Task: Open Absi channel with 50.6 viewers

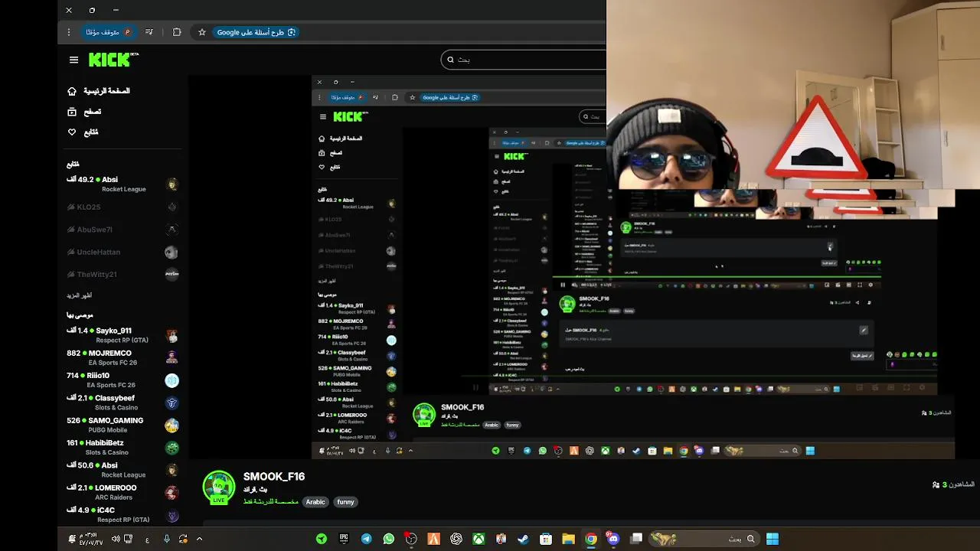Action: tap(122, 470)
